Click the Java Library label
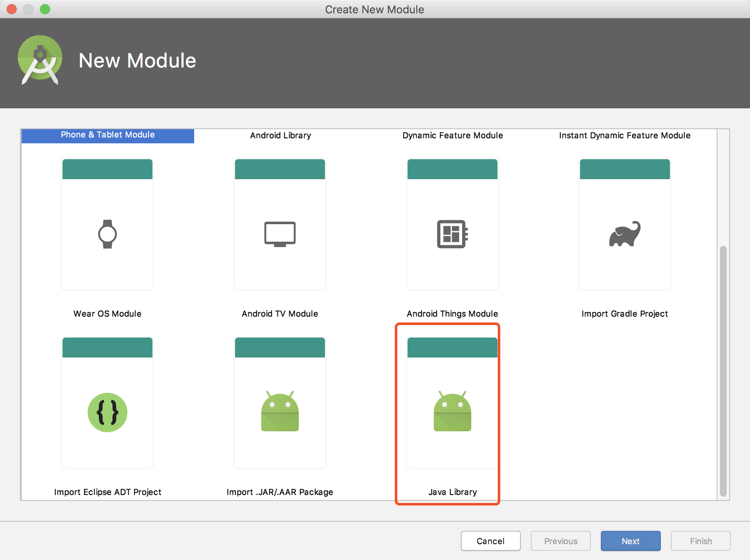 (452, 492)
